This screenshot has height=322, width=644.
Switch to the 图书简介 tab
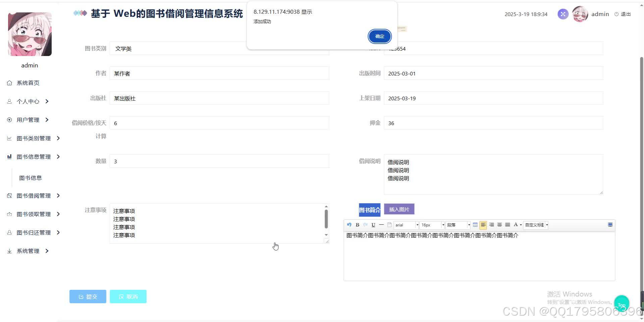click(369, 209)
